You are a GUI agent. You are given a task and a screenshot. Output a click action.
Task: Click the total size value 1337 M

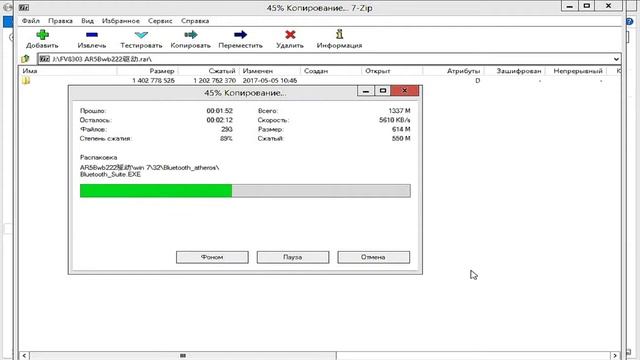point(400,111)
